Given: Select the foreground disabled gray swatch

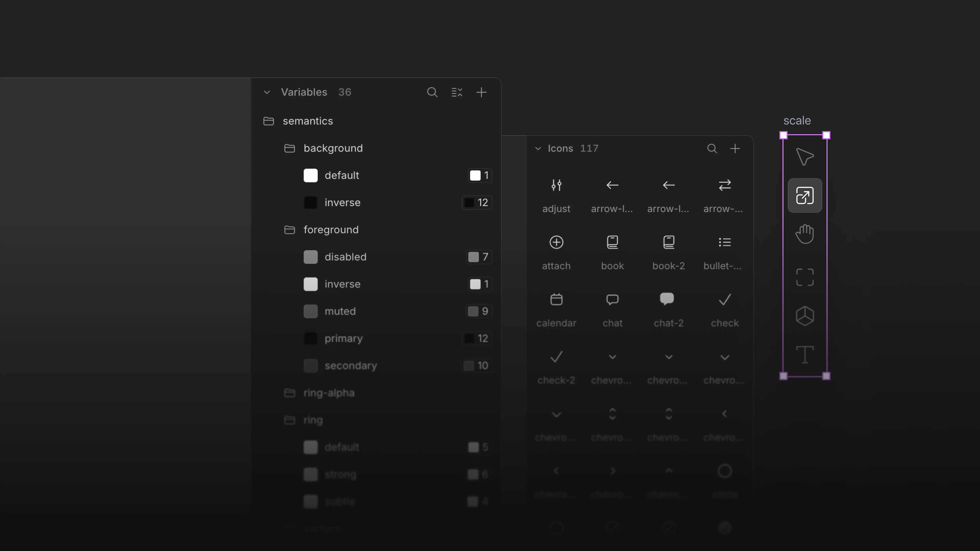Looking at the screenshot, I should coord(311,257).
